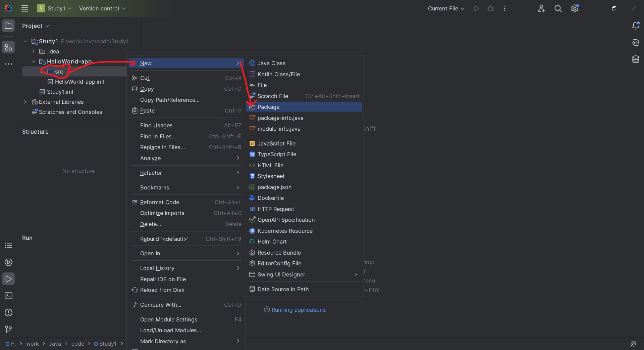The height and width of the screenshot is (350, 644).
Task: Open the Problems tool window icon
Action: coord(8,312)
